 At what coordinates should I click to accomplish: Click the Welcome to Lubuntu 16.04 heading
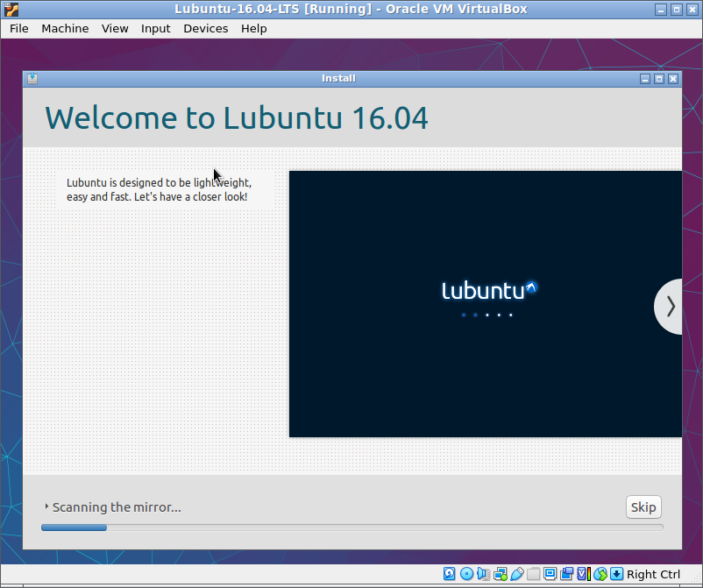click(237, 118)
